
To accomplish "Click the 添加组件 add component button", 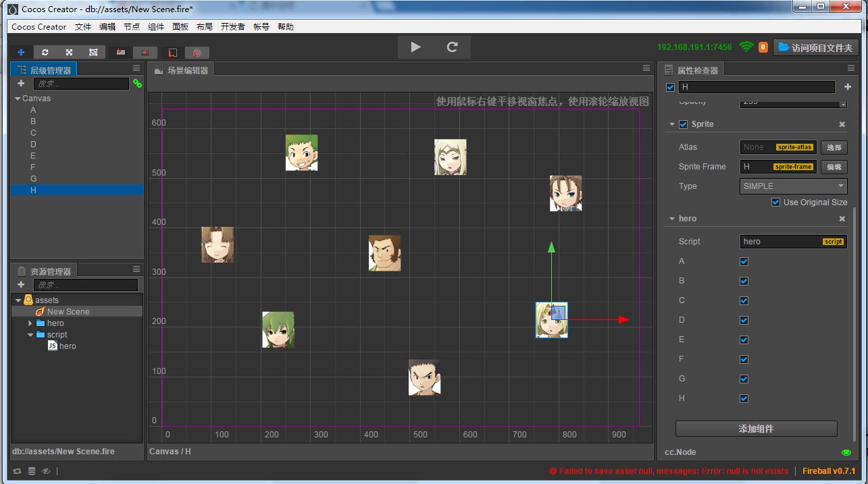I will point(757,429).
